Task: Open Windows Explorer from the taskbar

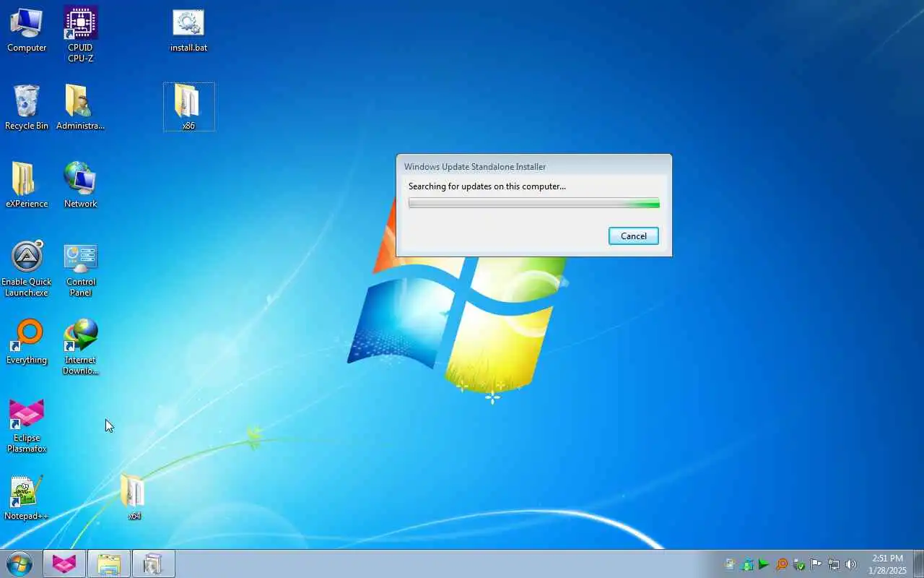Action: (109, 564)
